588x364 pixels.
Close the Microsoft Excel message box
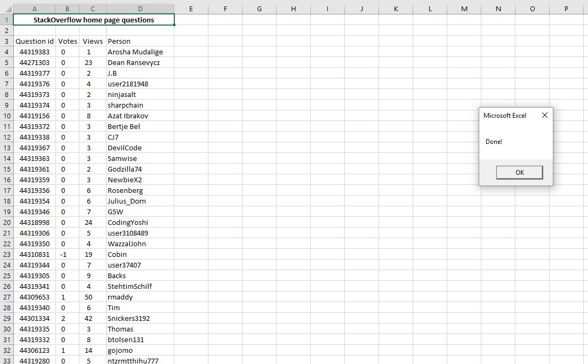[x=544, y=115]
